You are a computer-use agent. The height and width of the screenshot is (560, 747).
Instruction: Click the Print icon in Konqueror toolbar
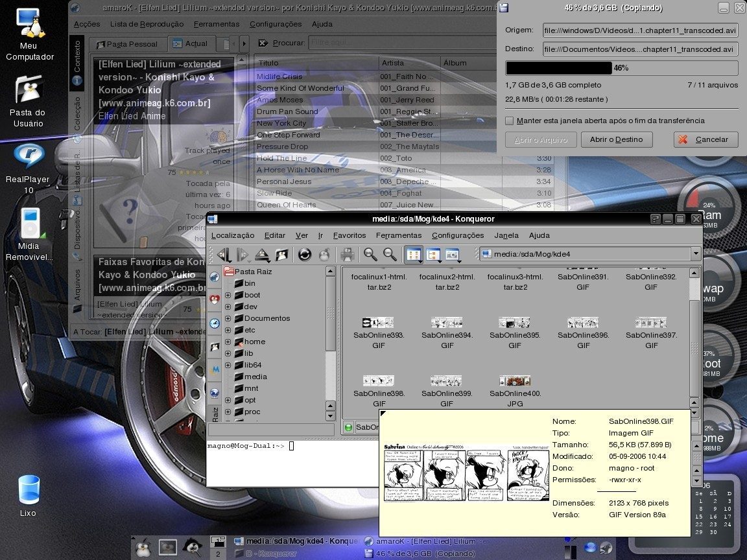[348, 254]
